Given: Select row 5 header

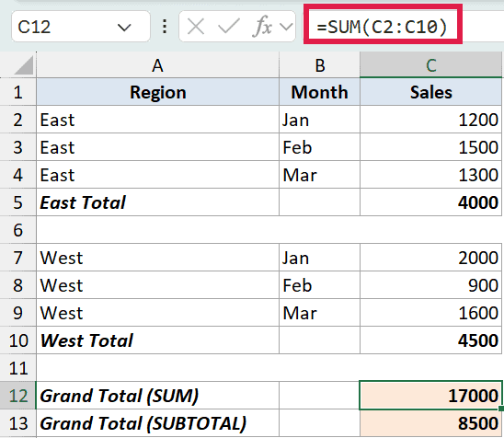Looking at the screenshot, I should [x=18, y=202].
